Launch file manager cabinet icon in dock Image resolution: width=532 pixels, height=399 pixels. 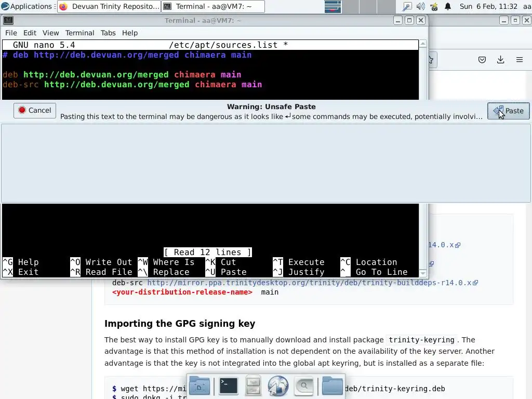(x=253, y=386)
